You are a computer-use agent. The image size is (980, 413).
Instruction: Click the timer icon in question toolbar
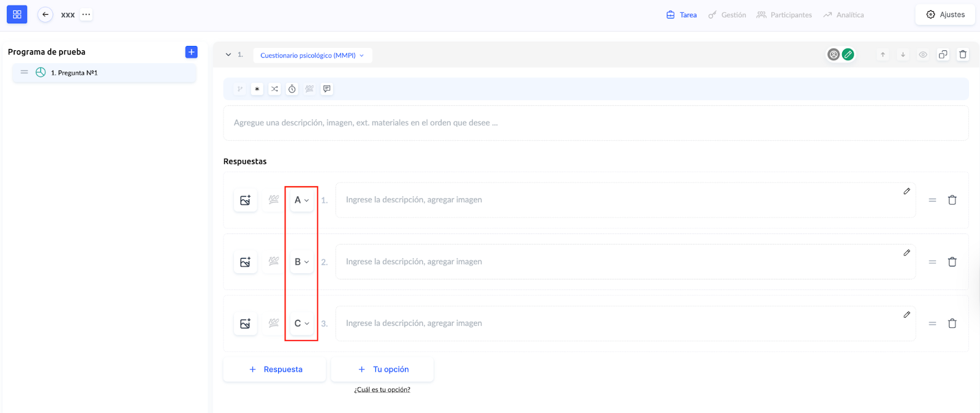(x=292, y=89)
